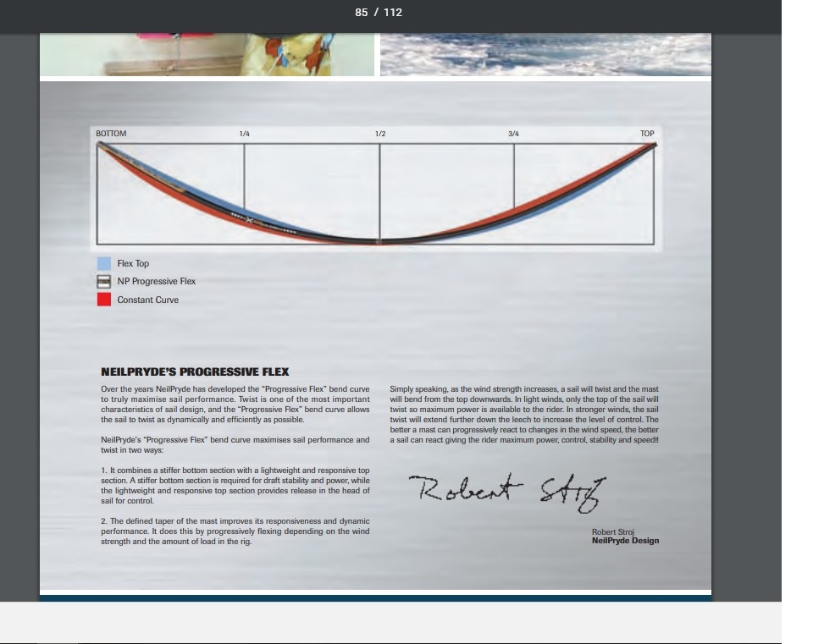Click the printed Robert Stroj name
The width and height of the screenshot is (813, 644).
(x=613, y=531)
